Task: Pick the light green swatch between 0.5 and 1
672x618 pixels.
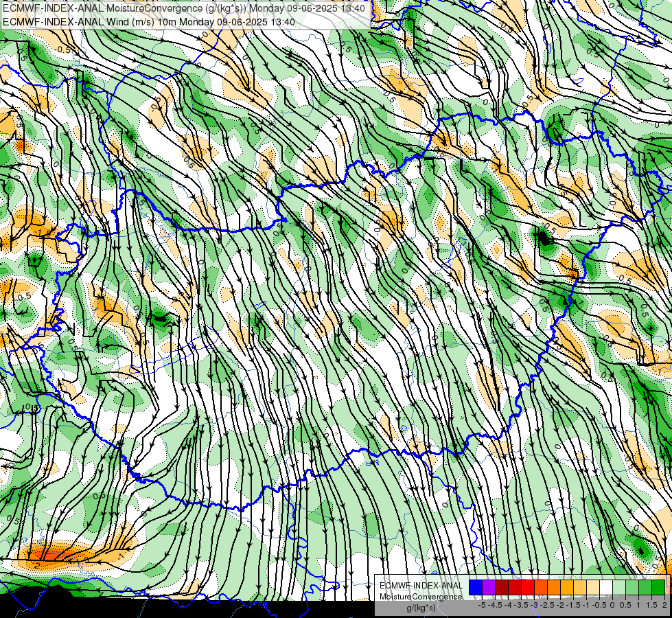Action: pos(632,588)
